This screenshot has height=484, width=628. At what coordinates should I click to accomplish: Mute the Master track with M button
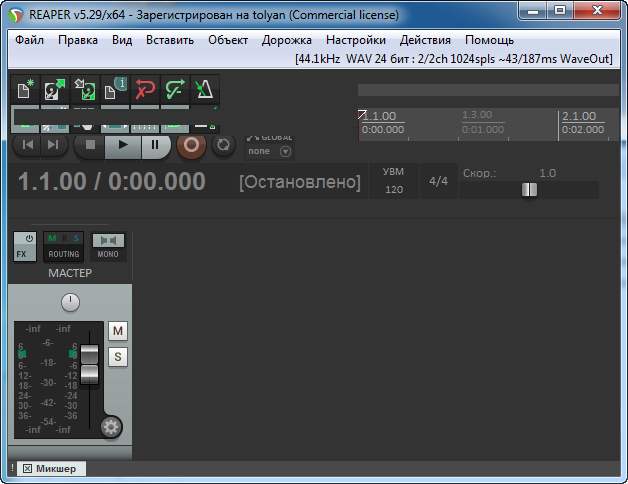click(118, 331)
